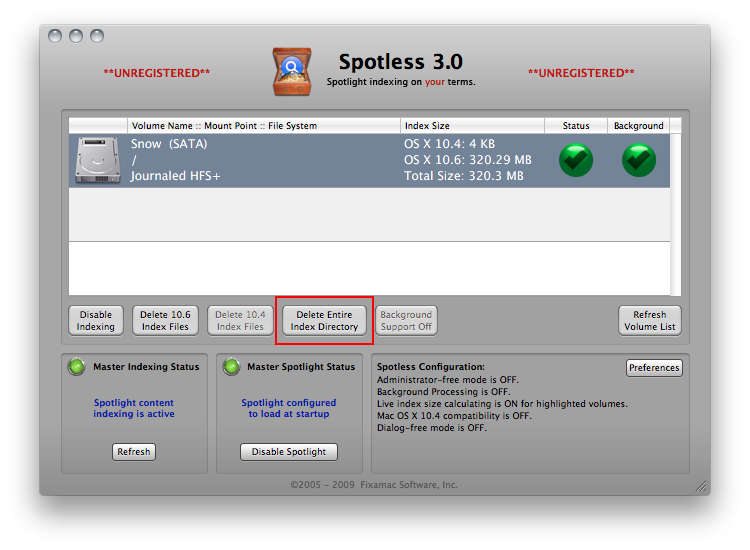750x550 pixels.
Task: Click the Master Indexing Status green indicator
Action: tap(77, 367)
